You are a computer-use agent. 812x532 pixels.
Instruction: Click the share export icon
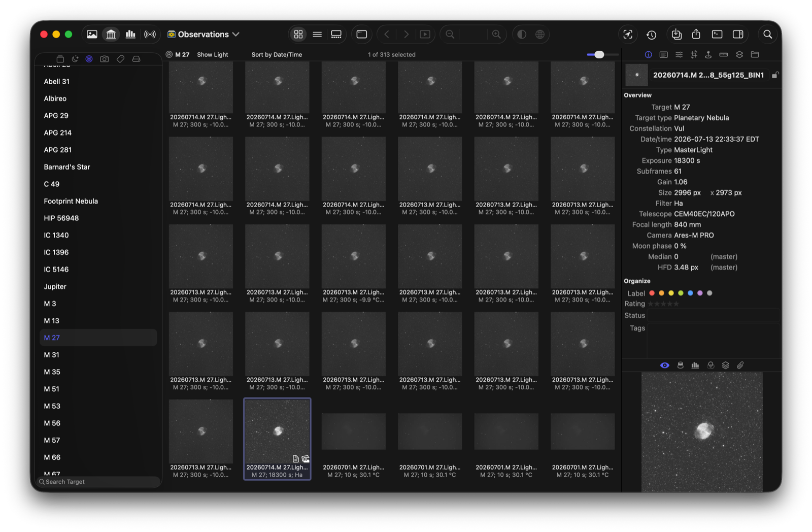pyautogui.click(x=696, y=34)
